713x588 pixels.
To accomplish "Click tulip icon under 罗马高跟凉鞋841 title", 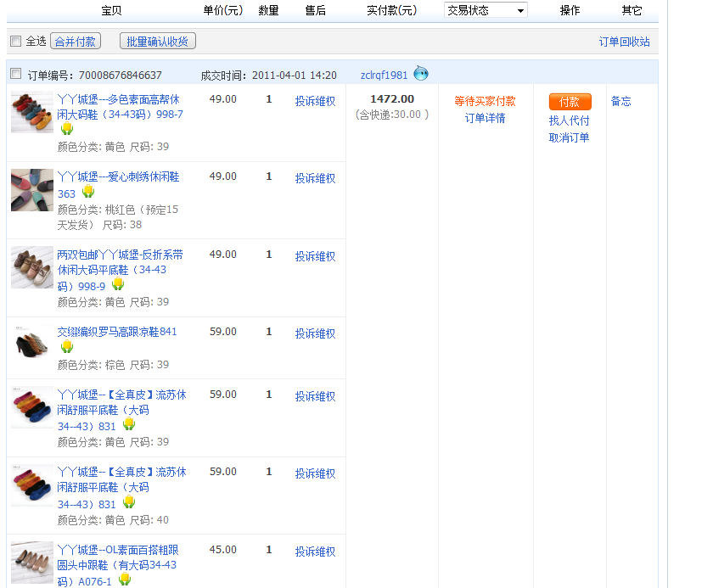I will tap(66, 347).
